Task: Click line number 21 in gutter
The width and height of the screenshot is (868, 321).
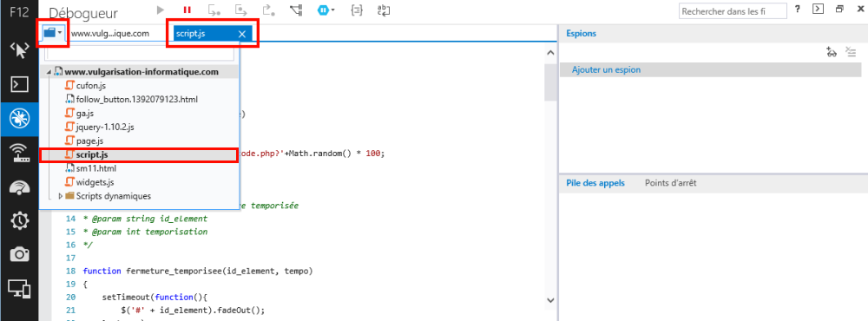Action: pyautogui.click(x=70, y=311)
